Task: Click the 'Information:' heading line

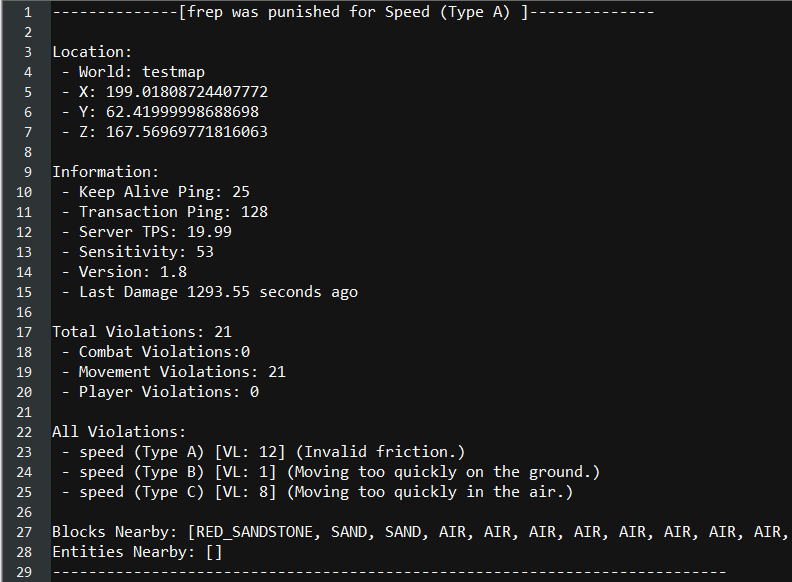Action: pyautogui.click(x=105, y=172)
